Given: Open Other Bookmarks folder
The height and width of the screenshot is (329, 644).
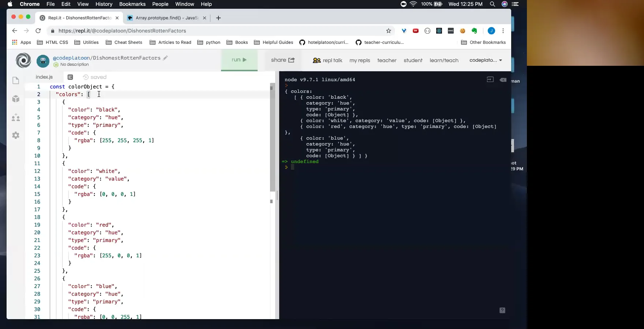Looking at the screenshot, I should tap(483, 42).
